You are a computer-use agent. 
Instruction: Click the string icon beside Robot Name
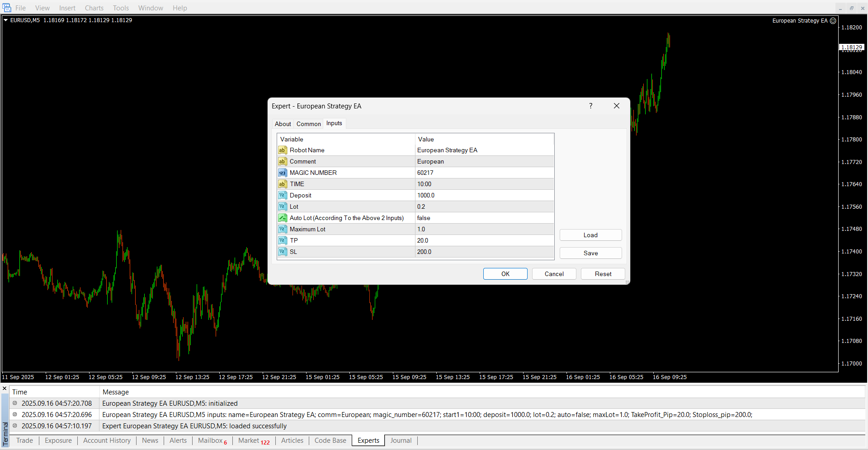click(x=283, y=150)
